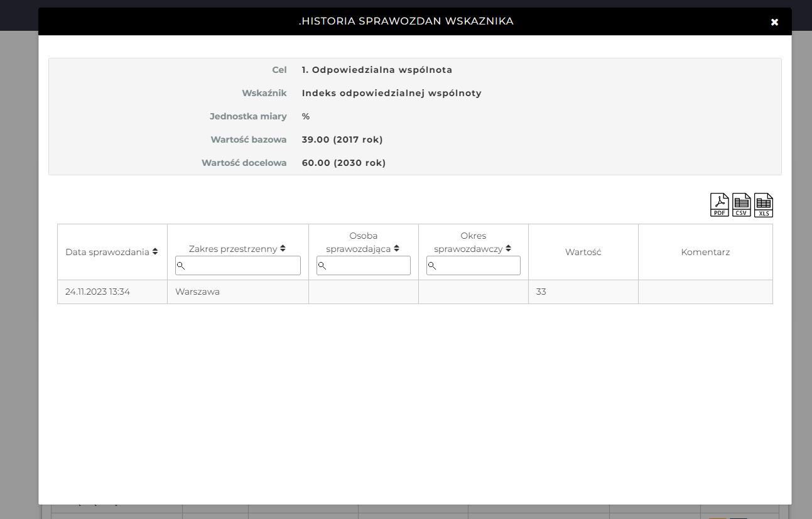
Task: Click the Indeks odpowiedzialnej wspólnoty text
Action: coord(391,93)
